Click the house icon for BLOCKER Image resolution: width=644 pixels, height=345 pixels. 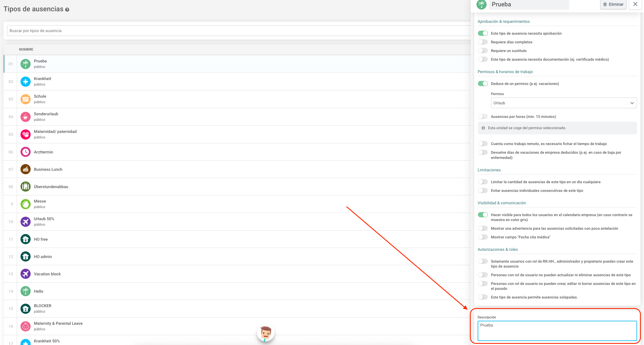tap(25, 309)
